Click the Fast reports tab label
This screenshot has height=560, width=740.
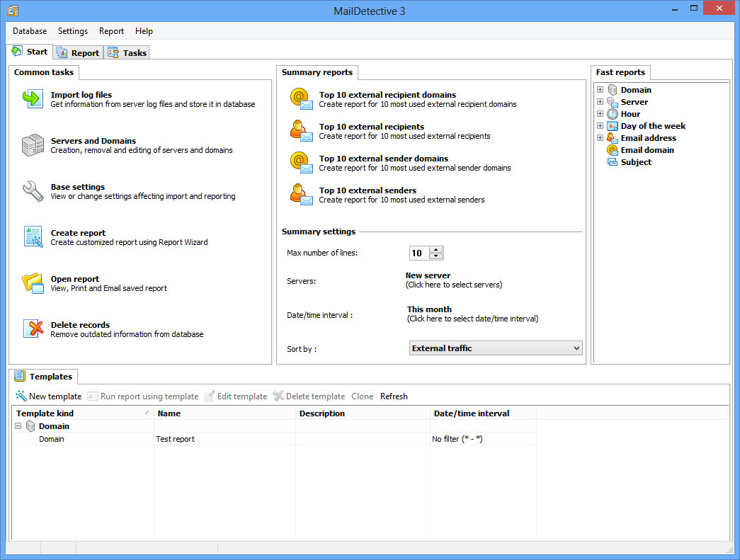[620, 72]
